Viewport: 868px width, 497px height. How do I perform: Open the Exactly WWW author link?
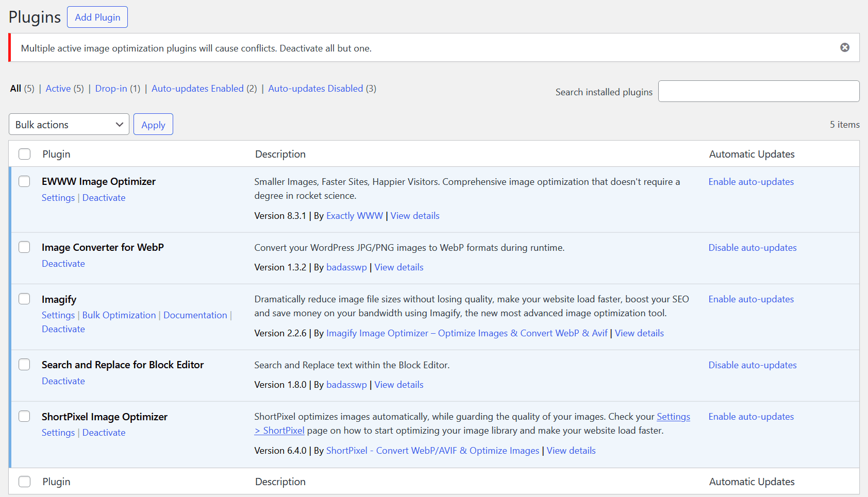[x=355, y=216]
